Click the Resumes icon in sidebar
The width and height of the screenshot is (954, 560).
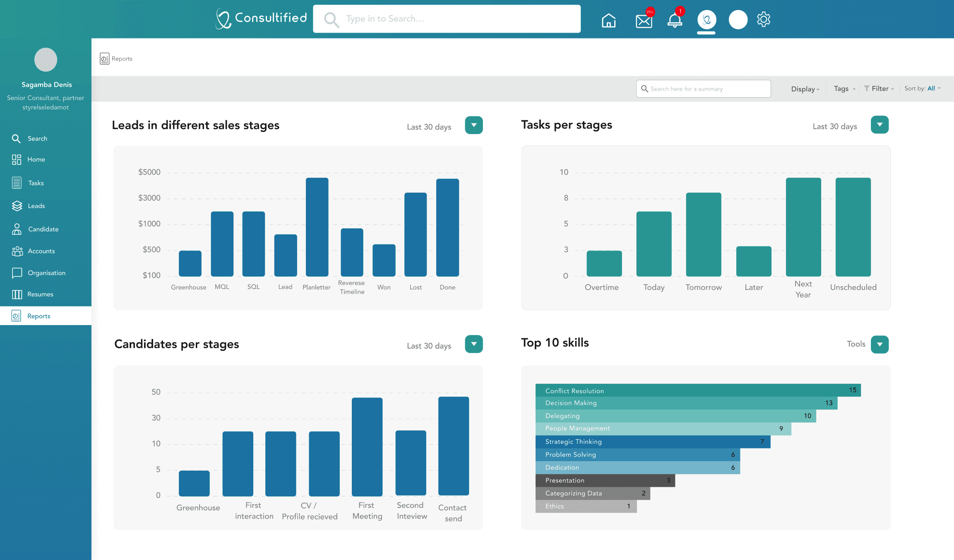(17, 294)
